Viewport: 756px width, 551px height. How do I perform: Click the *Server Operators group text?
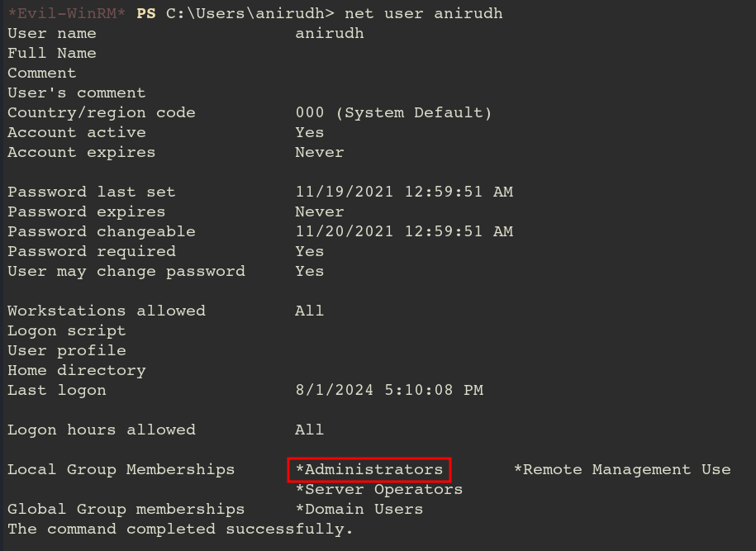pyautogui.click(x=379, y=489)
